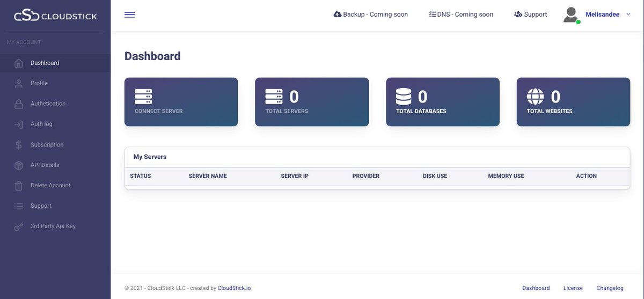Expand the Melisandee account dropdown arrow
The image size is (644, 299).
pyautogui.click(x=628, y=14)
